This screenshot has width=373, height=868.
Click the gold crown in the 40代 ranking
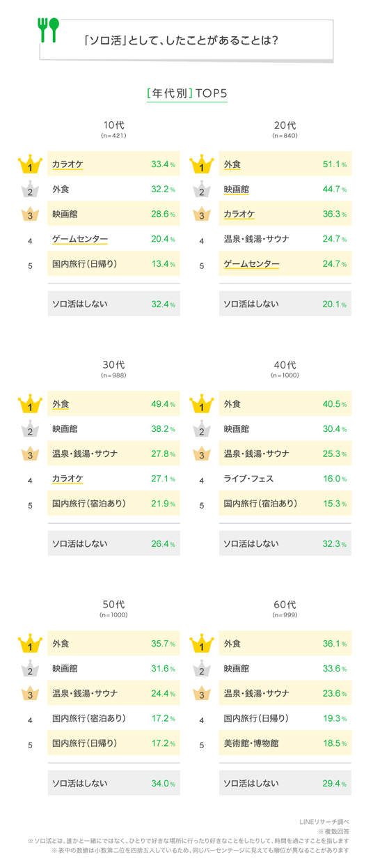[x=201, y=403]
